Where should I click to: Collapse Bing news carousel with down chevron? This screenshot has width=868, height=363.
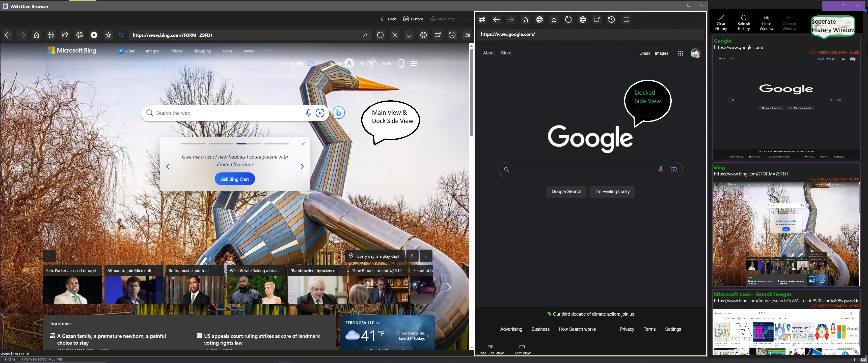(x=49, y=256)
